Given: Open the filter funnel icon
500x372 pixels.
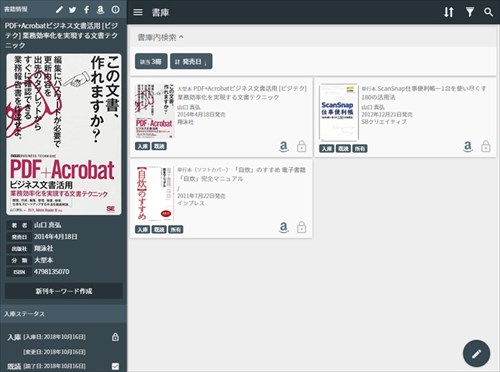Looking at the screenshot, I should (470, 12).
